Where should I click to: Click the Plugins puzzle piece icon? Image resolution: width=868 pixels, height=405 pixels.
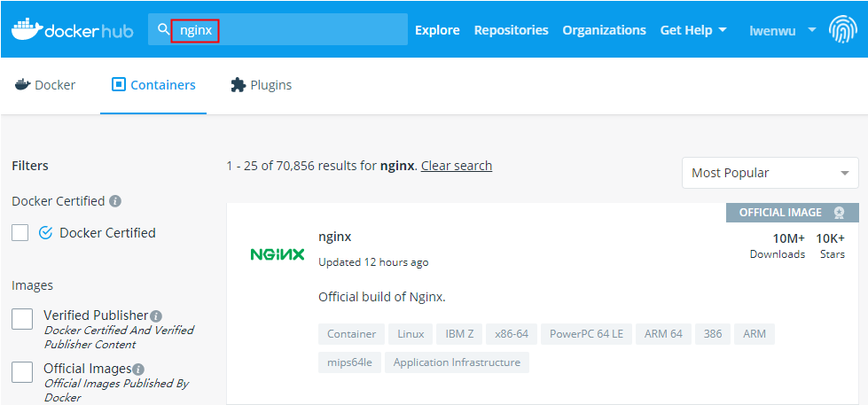click(238, 85)
